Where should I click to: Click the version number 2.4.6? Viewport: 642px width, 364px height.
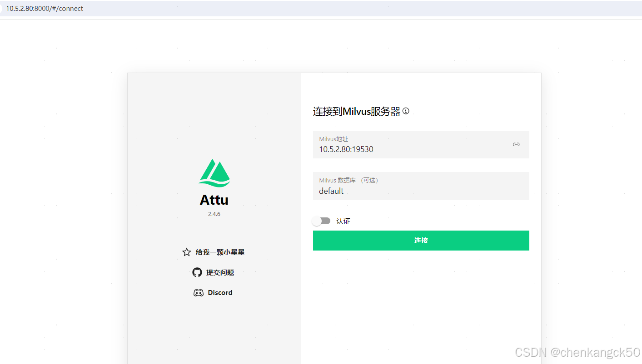click(x=214, y=214)
